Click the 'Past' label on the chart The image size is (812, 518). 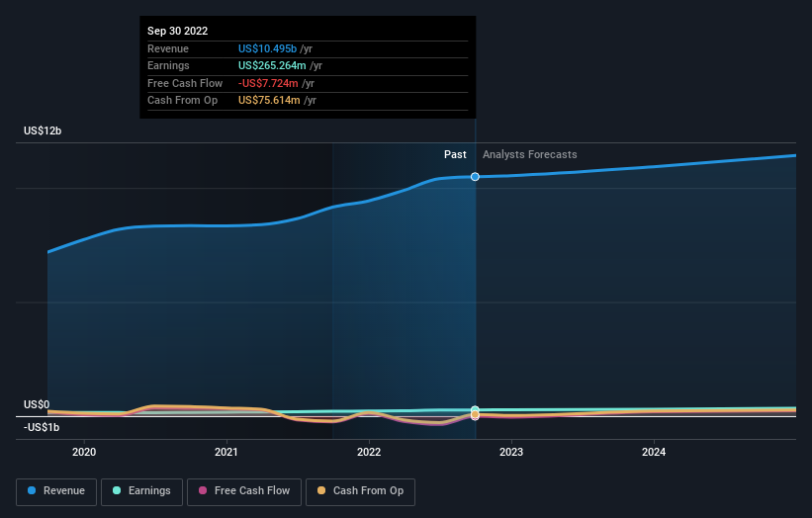tap(455, 155)
